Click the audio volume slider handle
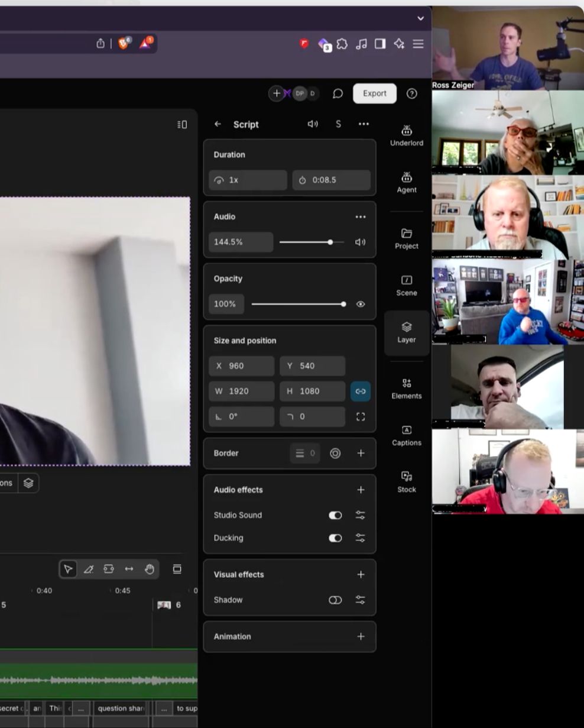Viewport: 584px width, 728px height. tap(330, 242)
